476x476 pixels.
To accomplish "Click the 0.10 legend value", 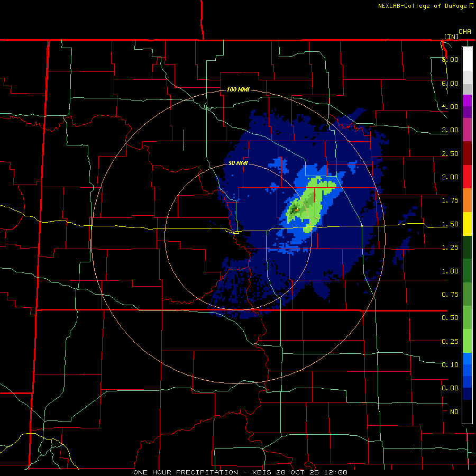I will click(x=450, y=365).
